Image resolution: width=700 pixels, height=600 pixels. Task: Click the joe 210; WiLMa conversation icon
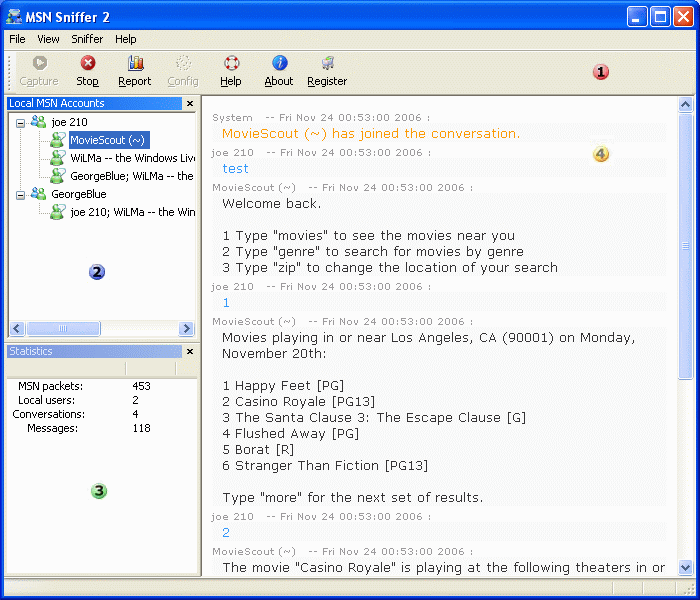[x=58, y=212]
